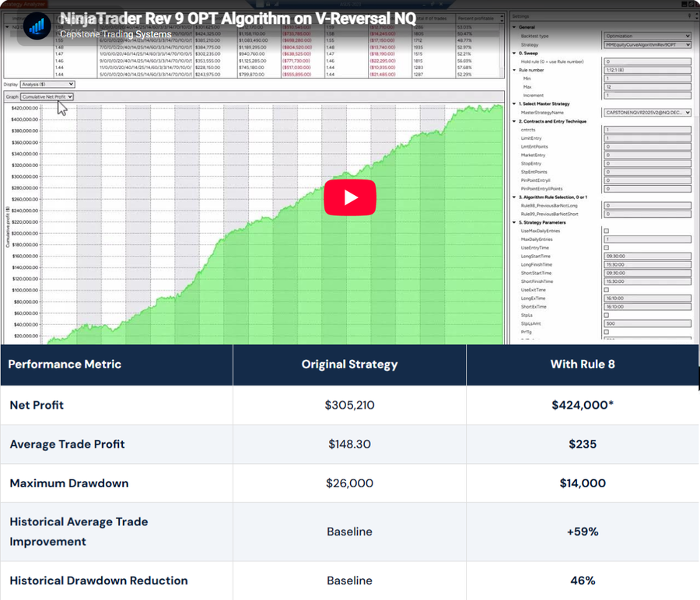Tick the UseMaxDailyEntries checkbox
This screenshot has height=600, width=700.
(x=606, y=231)
